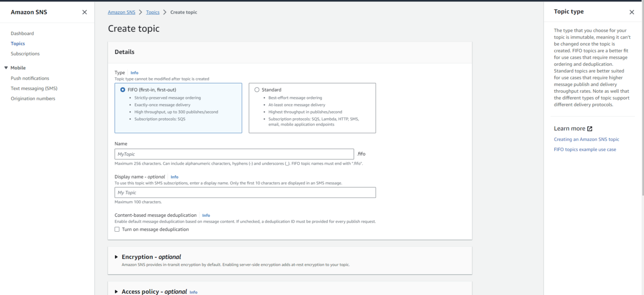Screen dimensions: 644x295
Task: Open Text messaging (SMS) in the sidebar
Action: [x=34, y=88]
